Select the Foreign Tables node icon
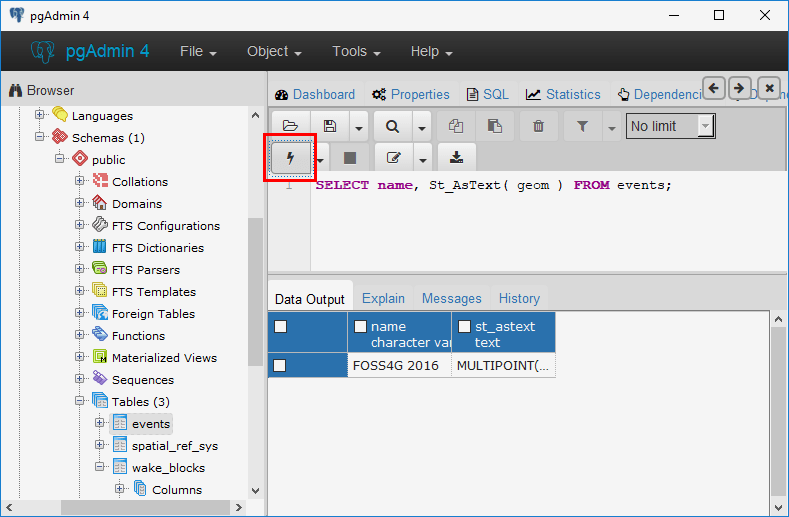 point(100,313)
